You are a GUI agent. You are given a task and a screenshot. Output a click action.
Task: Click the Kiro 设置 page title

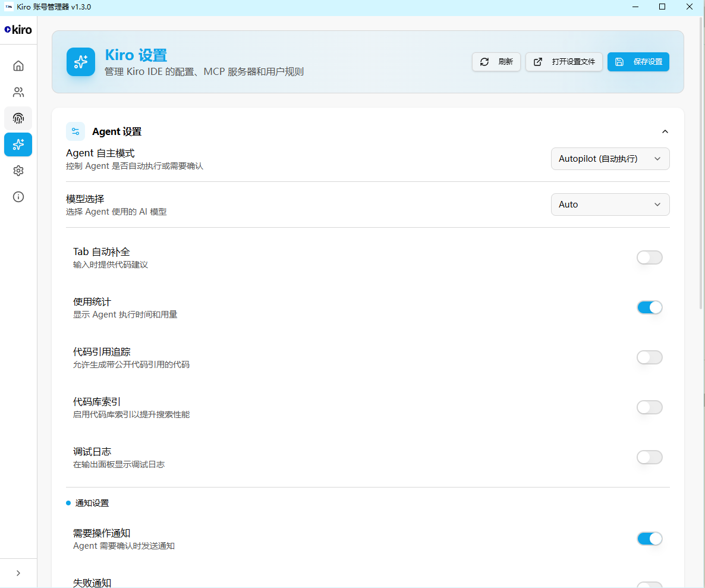(x=136, y=55)
